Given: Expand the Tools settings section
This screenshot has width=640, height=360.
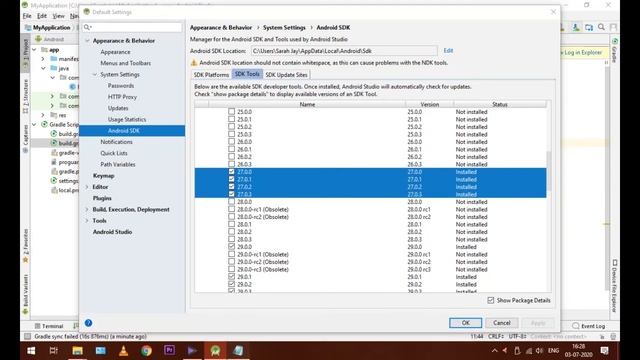Looking at the screenshot, I should (x=87, y=220).
